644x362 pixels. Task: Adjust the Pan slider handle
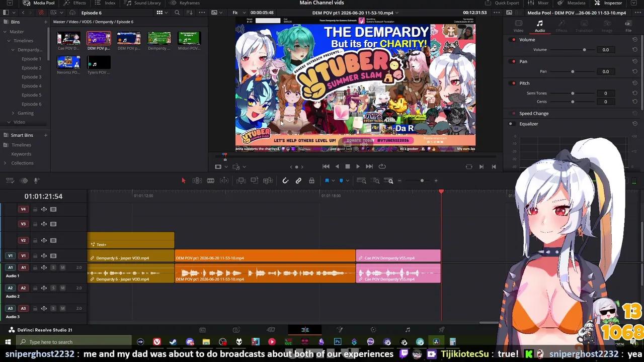(573, 71)
